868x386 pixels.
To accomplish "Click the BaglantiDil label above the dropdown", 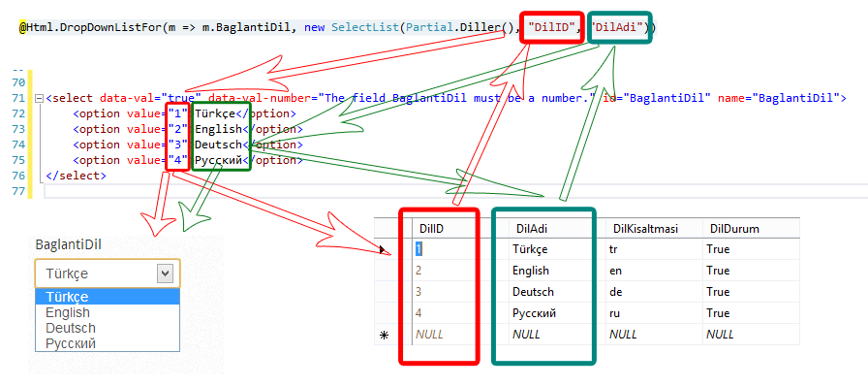I will tap(68, 245).
